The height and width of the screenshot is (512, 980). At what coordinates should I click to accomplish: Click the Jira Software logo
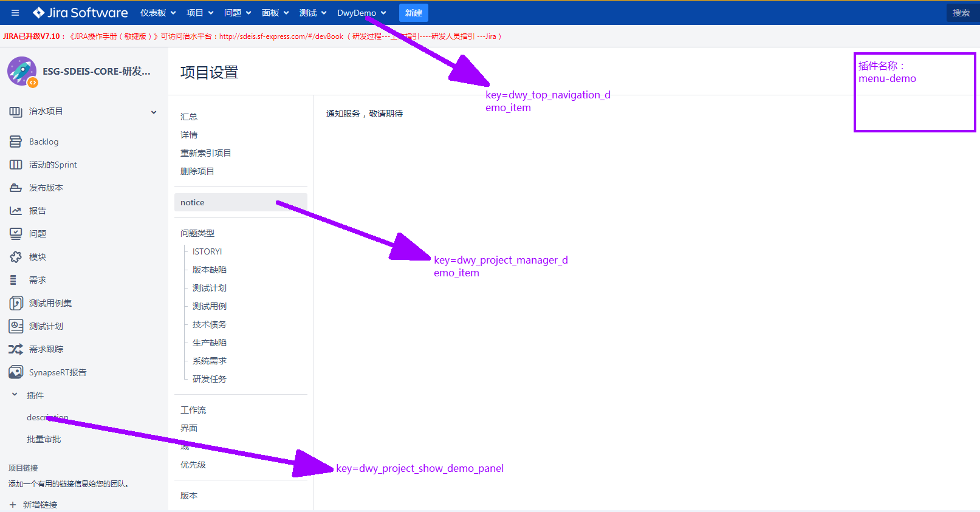[80, 13]
